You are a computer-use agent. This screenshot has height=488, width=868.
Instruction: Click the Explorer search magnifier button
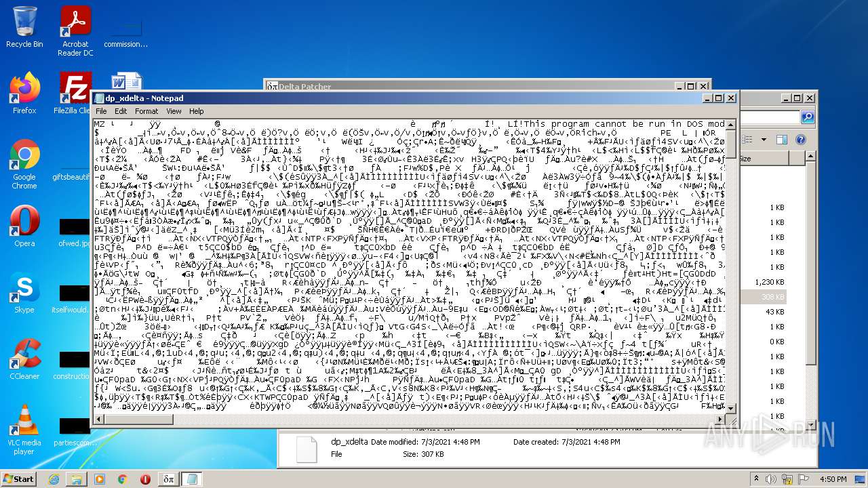(x=808, y=117)
